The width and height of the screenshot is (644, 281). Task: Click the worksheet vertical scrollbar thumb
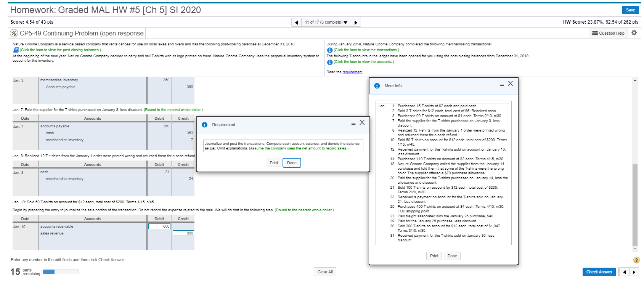tap(635, 205)
